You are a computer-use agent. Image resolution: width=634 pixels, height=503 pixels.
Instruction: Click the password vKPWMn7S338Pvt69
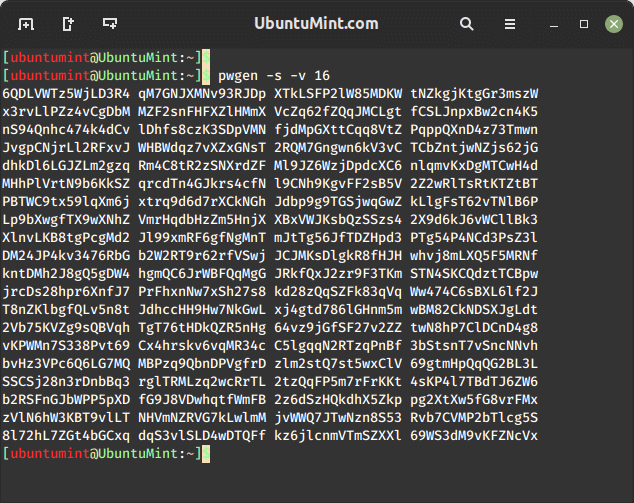point(66,346)
